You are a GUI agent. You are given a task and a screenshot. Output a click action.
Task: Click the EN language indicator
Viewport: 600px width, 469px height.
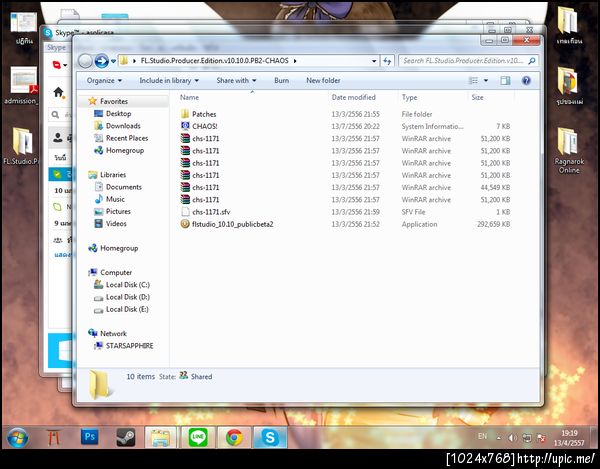click(x=483, y=436)
